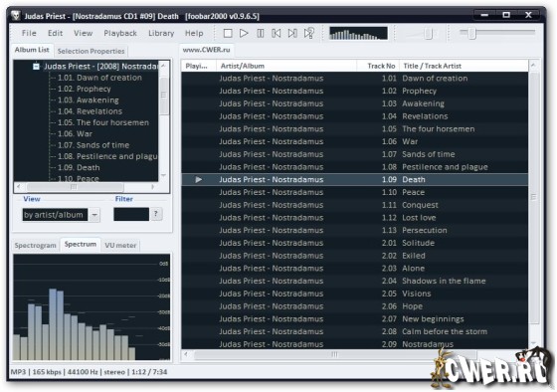Viewport: 557px width, 392px height.
Task: Switch to the VU meter tab
Action: tap(120, 245)
